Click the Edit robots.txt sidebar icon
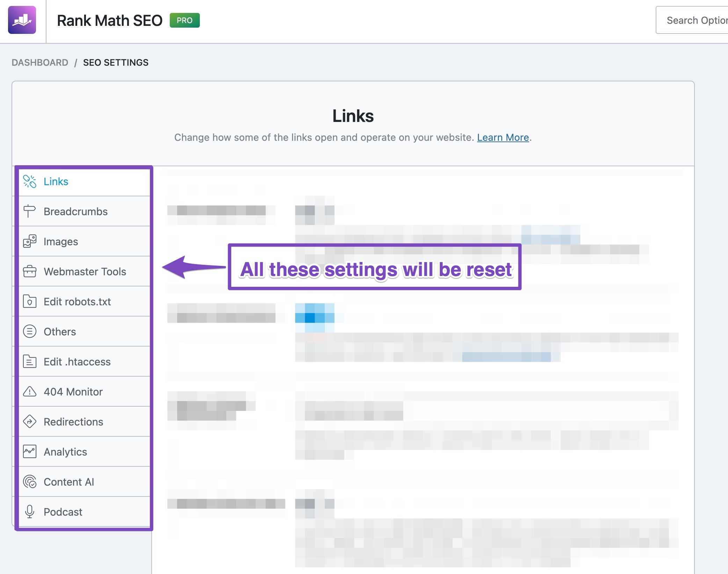This screenshot has width=728, height=574. [30, 301]
